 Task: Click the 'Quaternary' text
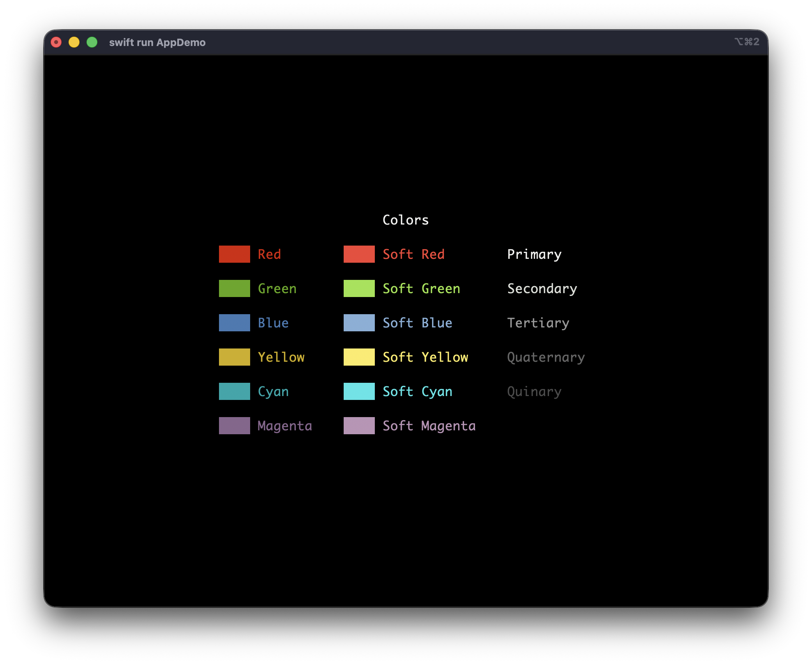click(x=546, y=357)
